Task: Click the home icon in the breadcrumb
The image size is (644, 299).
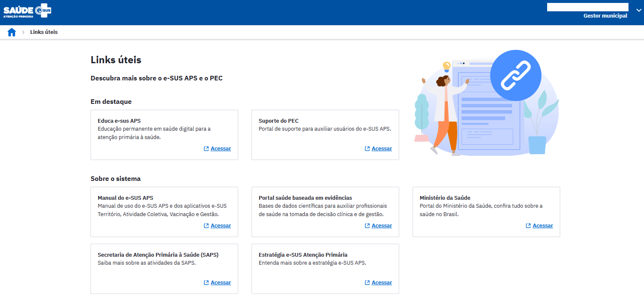Action: 12,32
